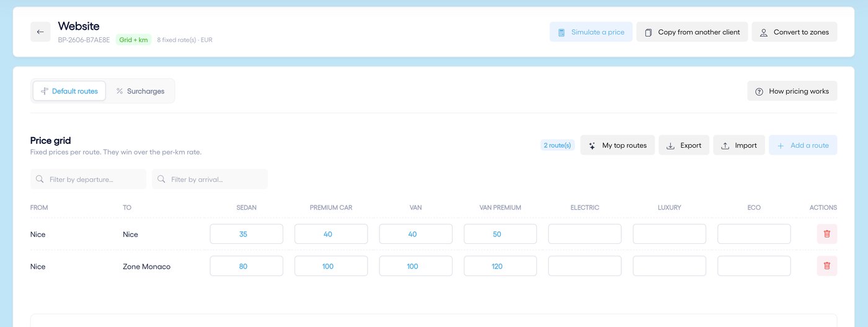Viewport: 868px width, 327px height.
Task: Edit Premium Car price for Zone Monaco row
Action: pyautogui.click(x=331, y=266)
